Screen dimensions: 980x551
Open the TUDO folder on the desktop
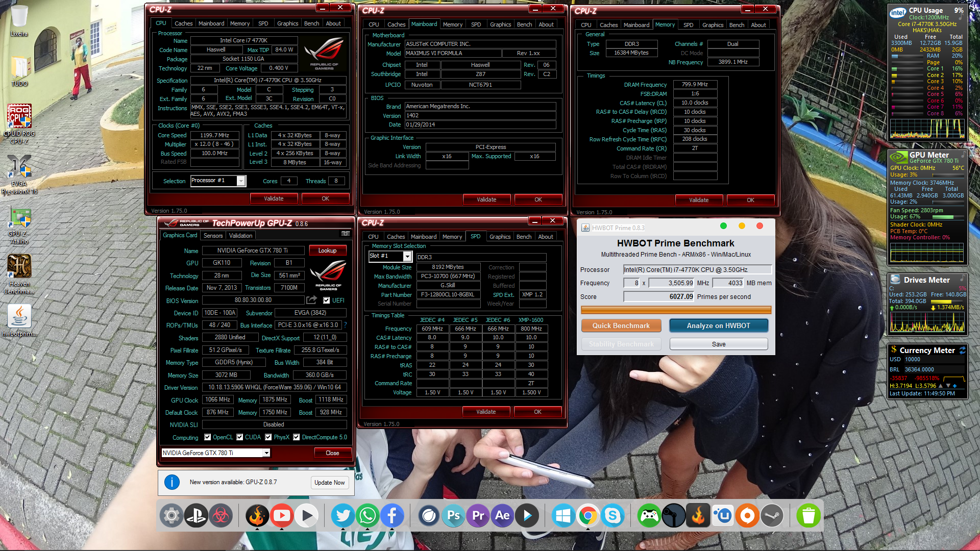pos(19,71)
